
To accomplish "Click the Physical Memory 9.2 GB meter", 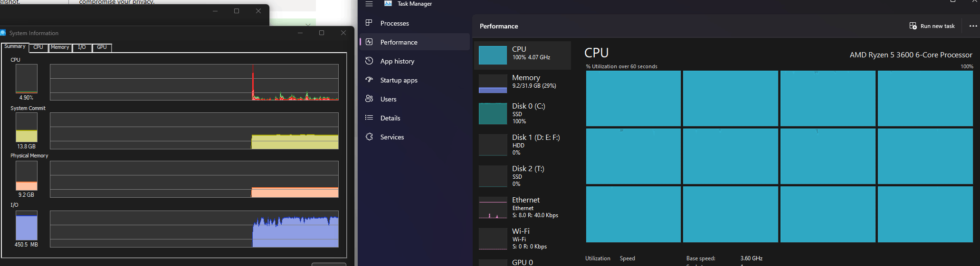I will click(x=27, y=175).
